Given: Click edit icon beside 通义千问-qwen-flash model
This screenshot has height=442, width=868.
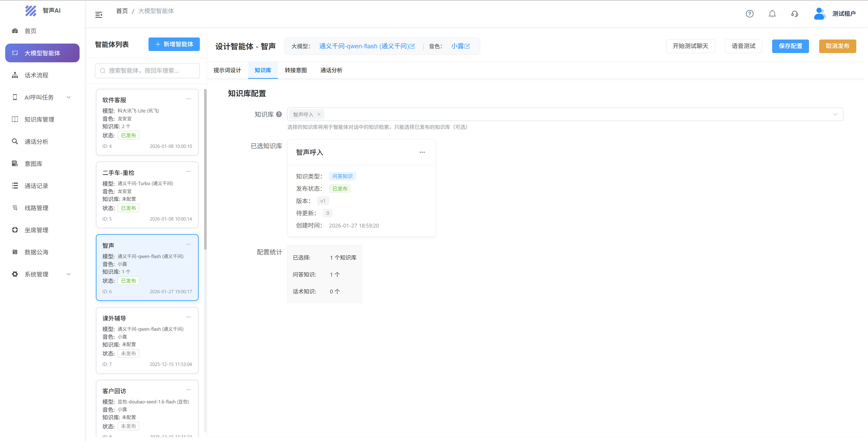Looking at the screenshot, I should [x=412, y=46].
